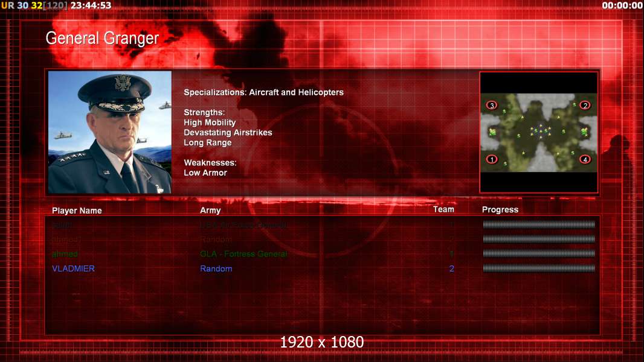Click General Granger's portrait image
Screen dimensions: 644x362
(x=110, y=132)
